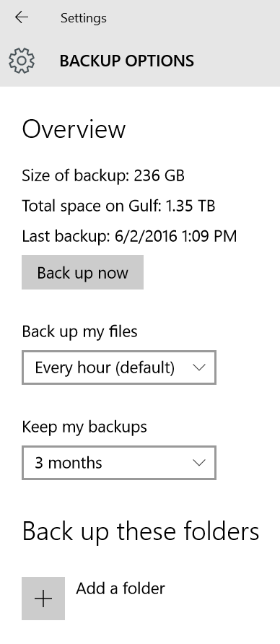Click the chevron in 3 months dropdown

(199, 463)
